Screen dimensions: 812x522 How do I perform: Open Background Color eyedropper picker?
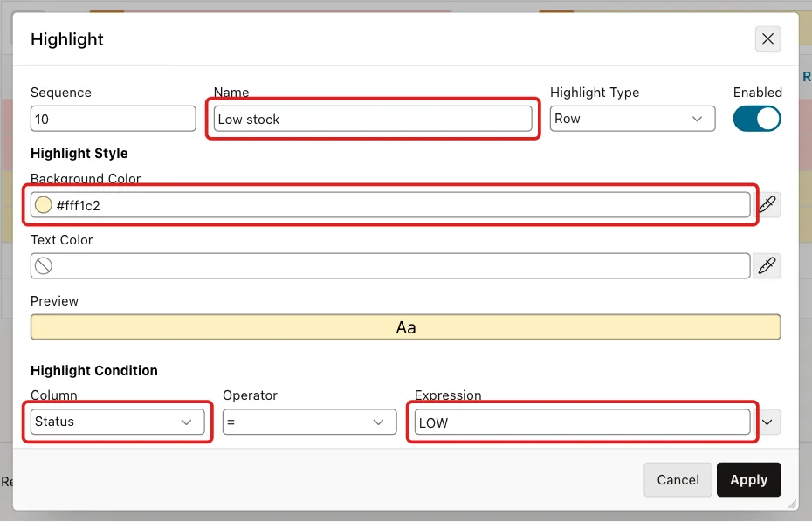[x=767, y=205]
